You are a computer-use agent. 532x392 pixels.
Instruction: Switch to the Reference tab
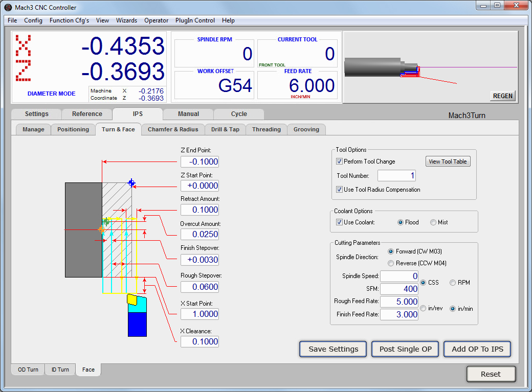coord(87,114)
